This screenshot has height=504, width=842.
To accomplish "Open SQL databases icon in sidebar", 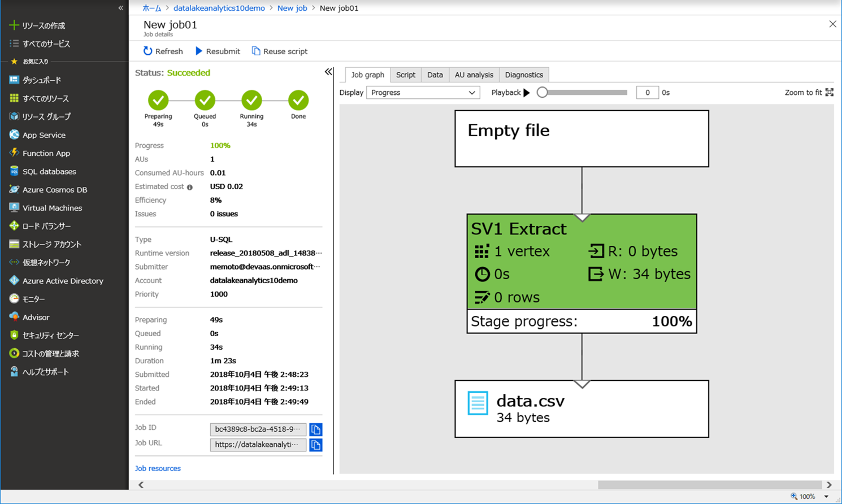I will click(x=14, y=171).
